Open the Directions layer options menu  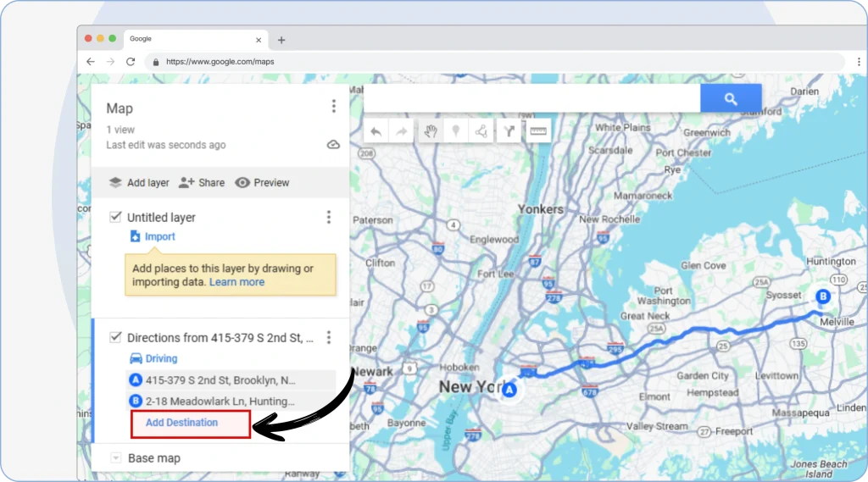329,337
